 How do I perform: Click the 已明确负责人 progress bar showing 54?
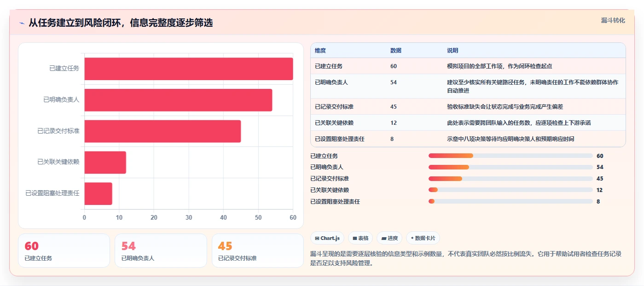[511, 167]
